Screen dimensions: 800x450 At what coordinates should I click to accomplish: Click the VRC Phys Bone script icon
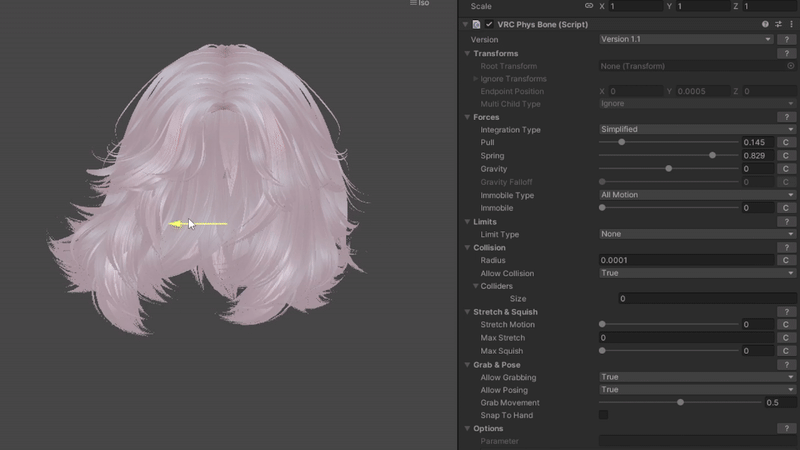(x=477, y=24)
